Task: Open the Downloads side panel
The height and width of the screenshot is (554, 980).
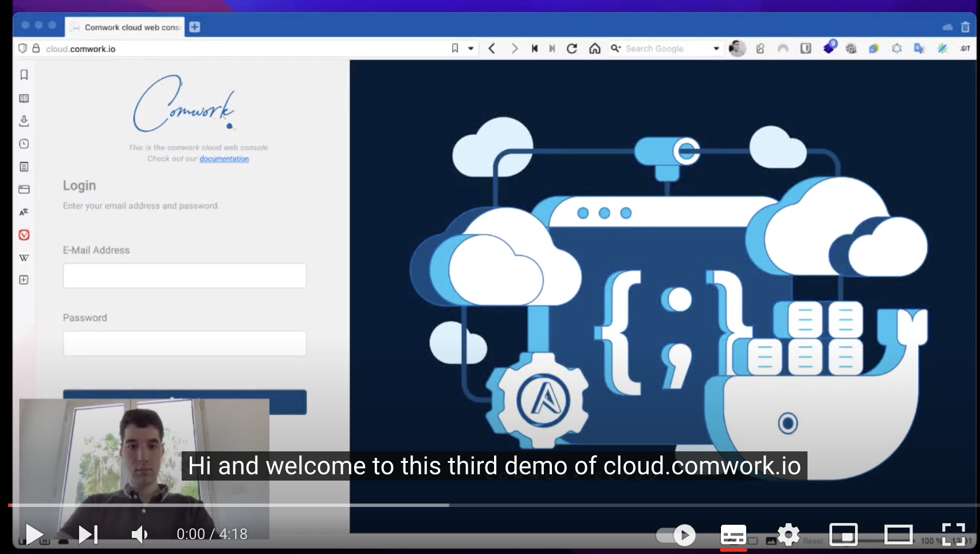Action: (24, 121)
